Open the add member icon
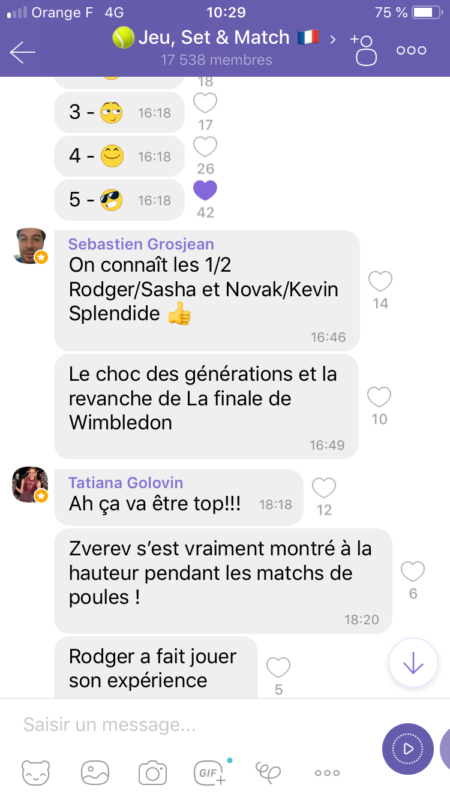450x800 pixels. (365, 50)
